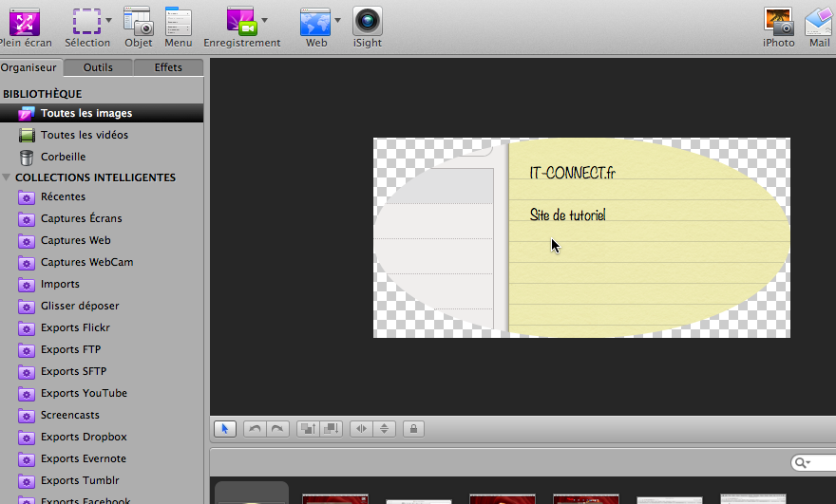Click the undo arrow button
836x504 pixels.
255,429
